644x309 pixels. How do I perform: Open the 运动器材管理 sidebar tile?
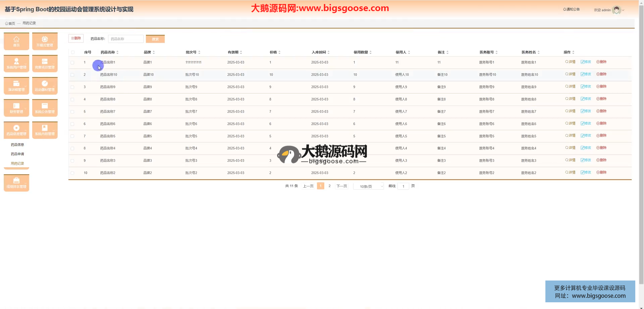point(45,85)
